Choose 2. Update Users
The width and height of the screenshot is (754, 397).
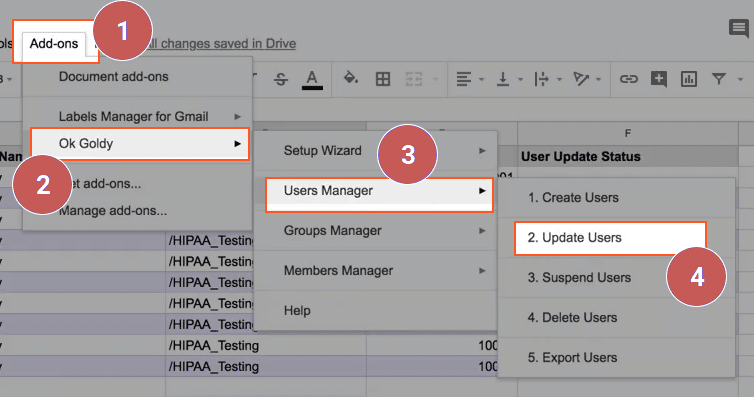coord(610,238)
